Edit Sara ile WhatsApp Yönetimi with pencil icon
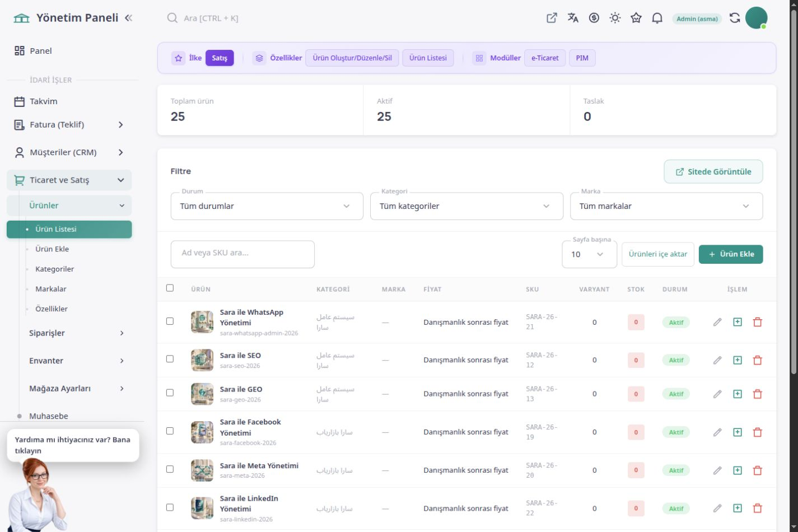 tap(717, 322)
